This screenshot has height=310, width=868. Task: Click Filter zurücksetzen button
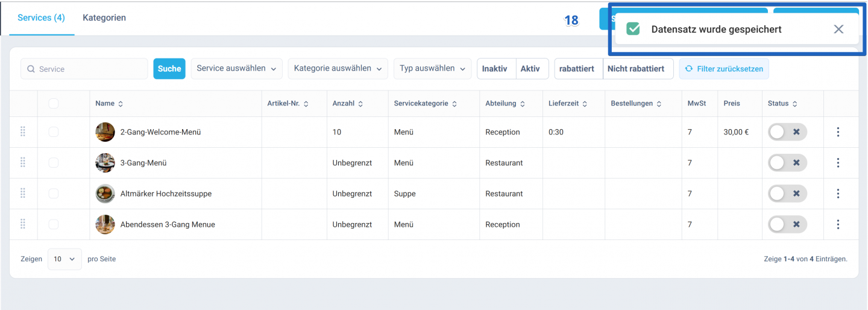(724, 69)
